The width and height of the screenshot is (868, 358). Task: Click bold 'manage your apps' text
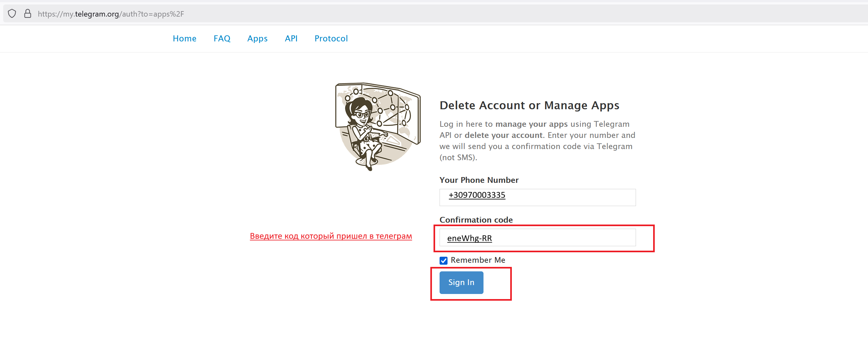coord(531,124)
